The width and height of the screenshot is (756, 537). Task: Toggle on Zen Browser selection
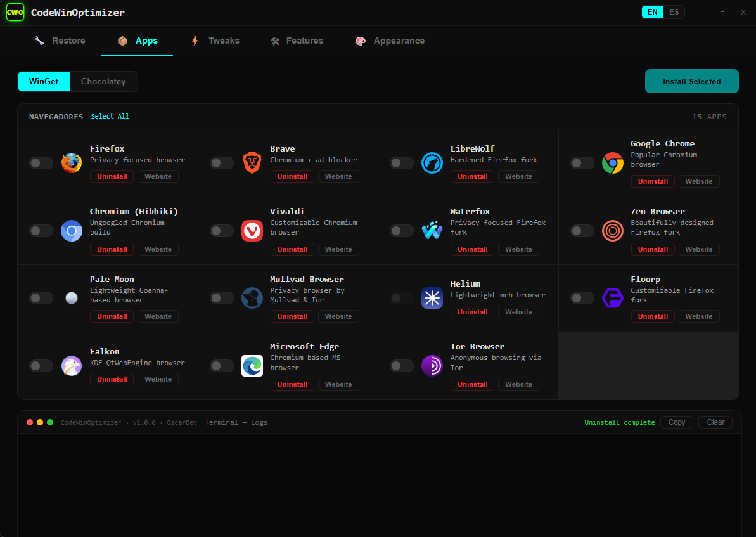click(582, 231)
